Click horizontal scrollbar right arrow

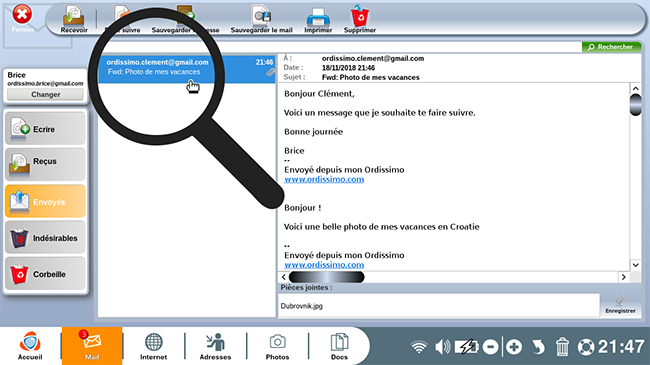coord(623,277)
